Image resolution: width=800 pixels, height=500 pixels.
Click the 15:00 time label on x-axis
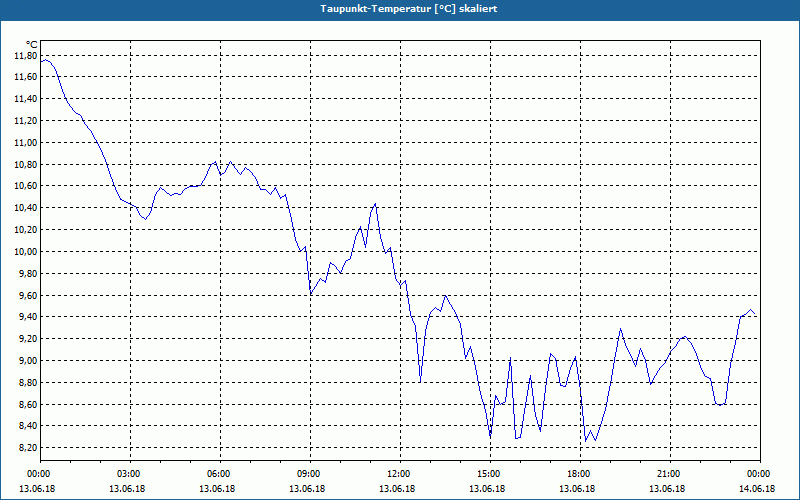tap(490, 474)
